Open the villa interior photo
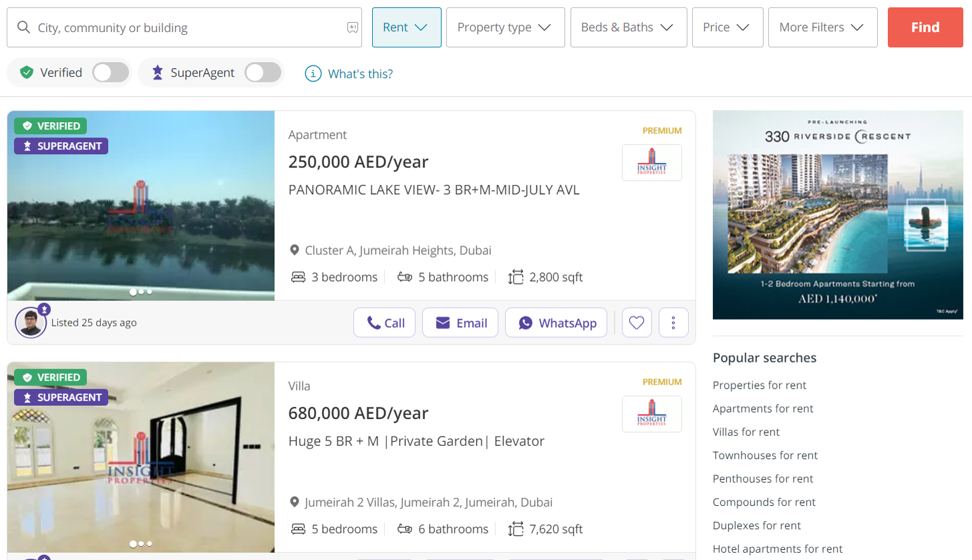 point(141,457)
